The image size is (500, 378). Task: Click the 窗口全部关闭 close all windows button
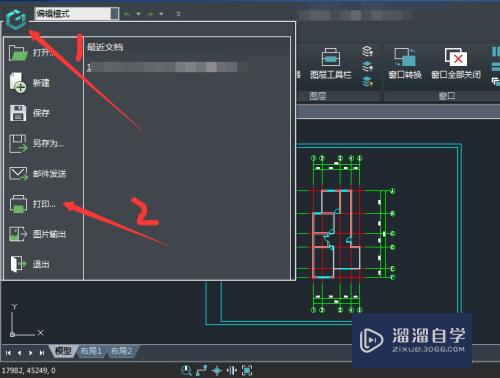pyautogui.click(x=456, y=63)
